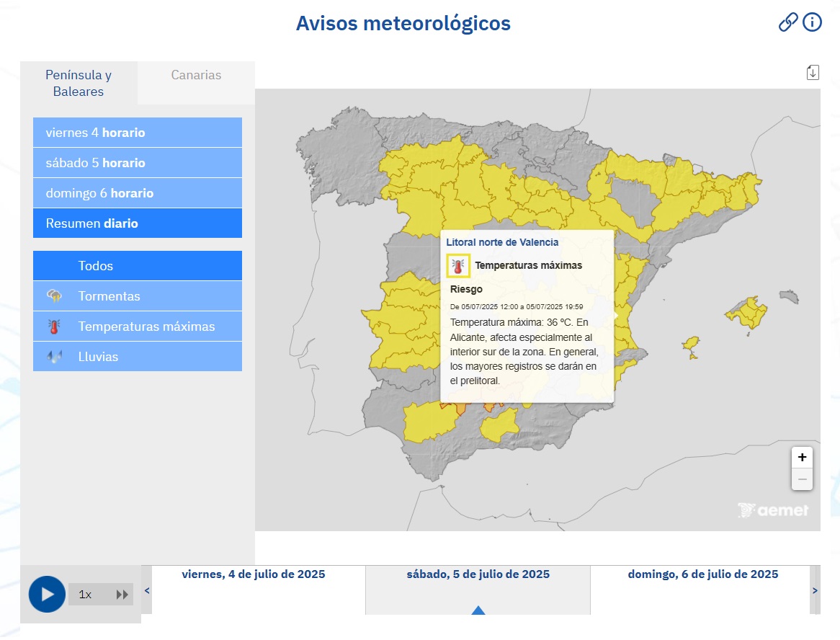The width and height of the screenshot is (840, 640).
Task: Click the fast-forward speed icon
Action: coord(122,595)
